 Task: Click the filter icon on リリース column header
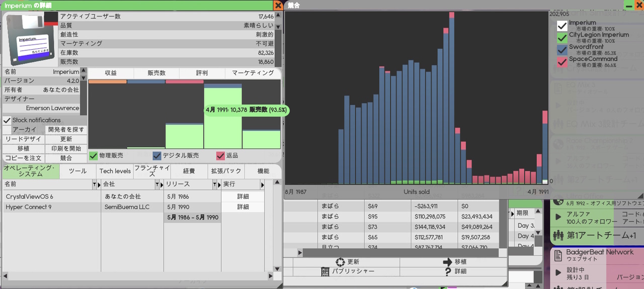point(214,185)
